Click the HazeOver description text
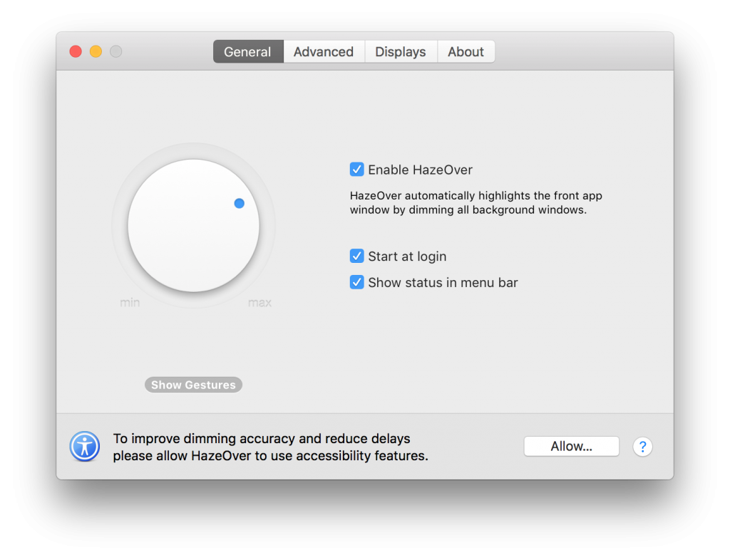Image resolution: width=730 pixels, height=560 pixels. click(x=475, y=203)
